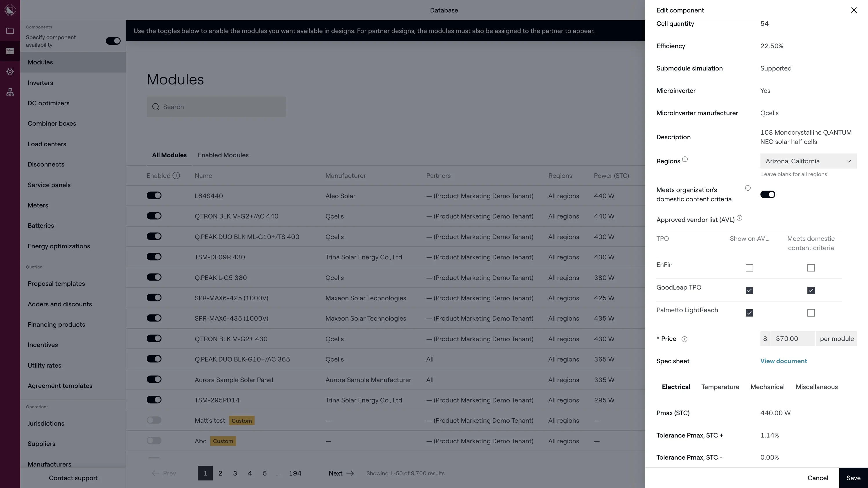Click info icon next to Price label
The height and width of the screenshot is (488, 868).
(684, 339)
